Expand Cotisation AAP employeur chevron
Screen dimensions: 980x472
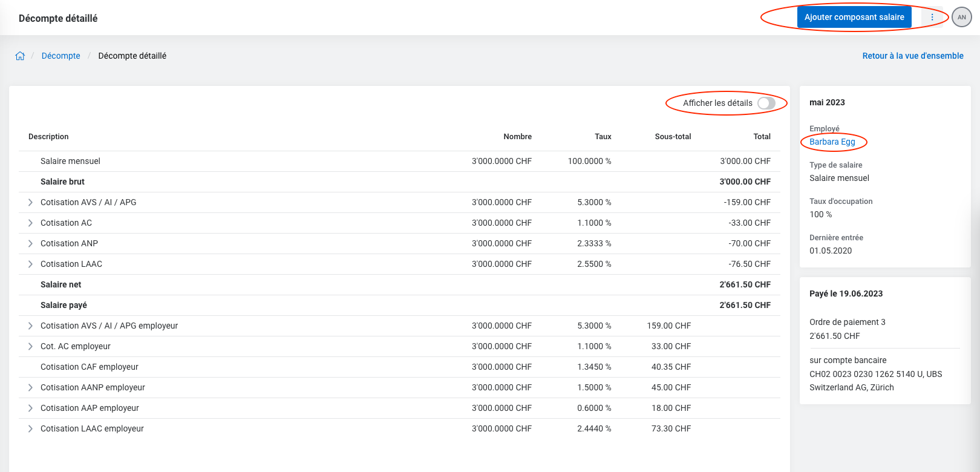pos(30,408)
